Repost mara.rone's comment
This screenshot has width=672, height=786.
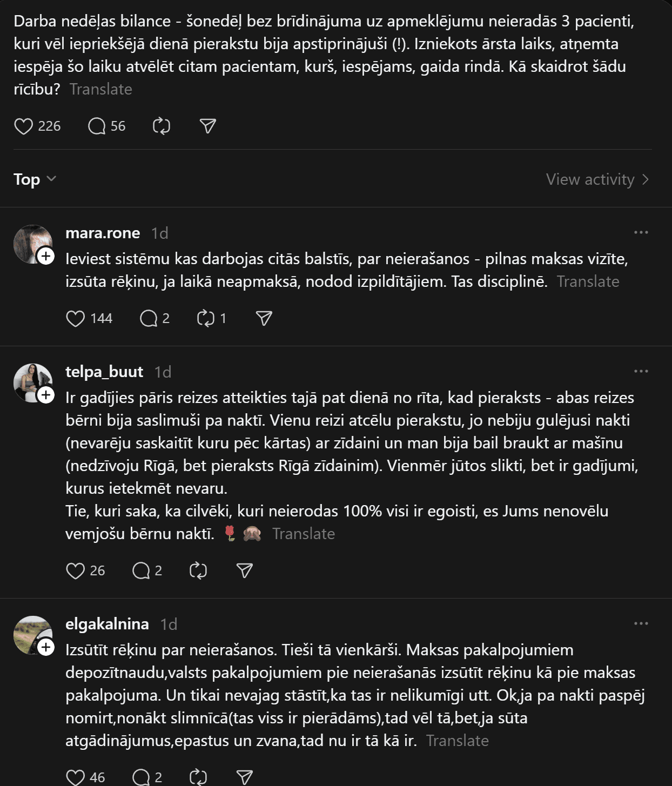pos(206,319)
